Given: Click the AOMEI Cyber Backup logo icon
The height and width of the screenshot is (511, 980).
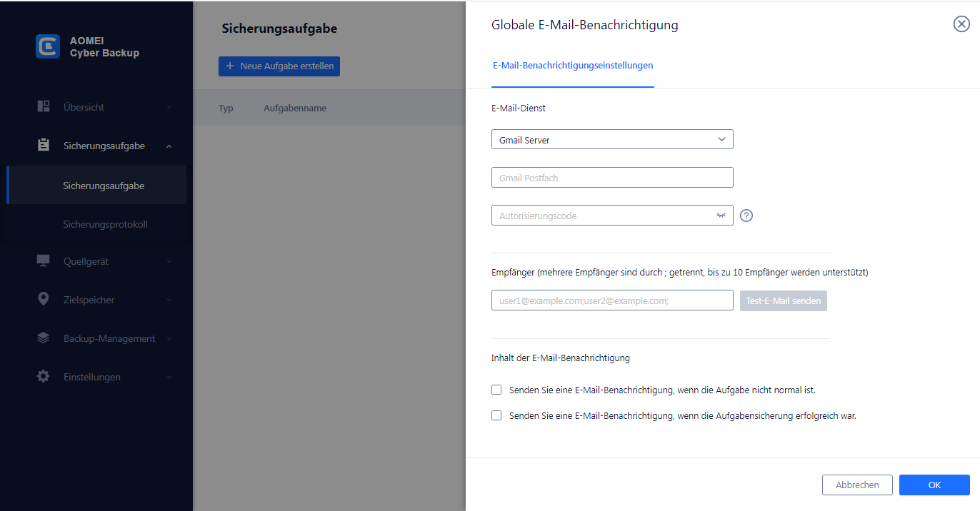Looking at the screenshot, I should 48,46.
